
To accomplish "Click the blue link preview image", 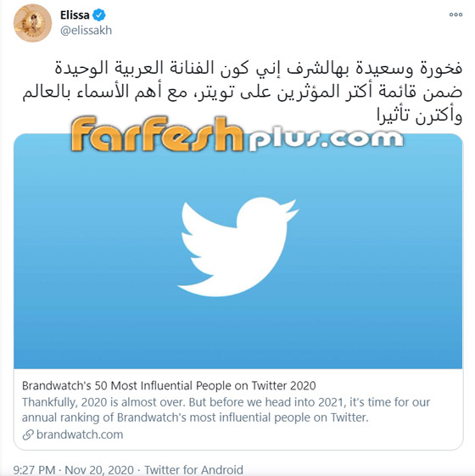I will pos(238,251).
